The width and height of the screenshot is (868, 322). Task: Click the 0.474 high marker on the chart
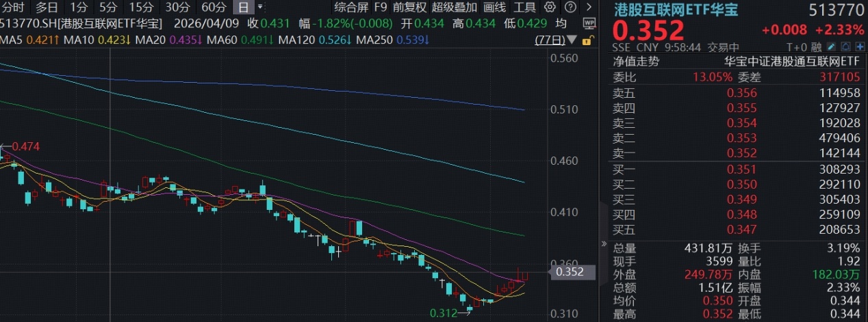(25, 146)
